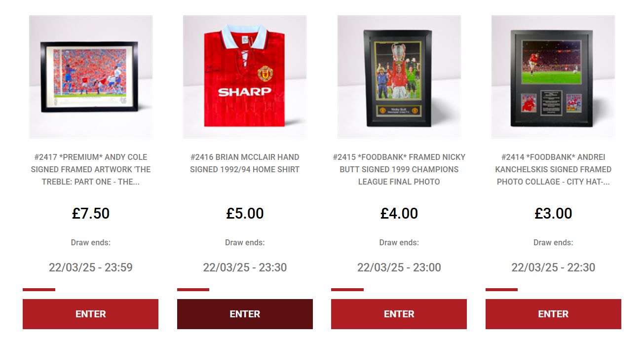Open lot #2417 Andy Cole signed artwork title
644x341 pixels.
(x=91, y=169)
